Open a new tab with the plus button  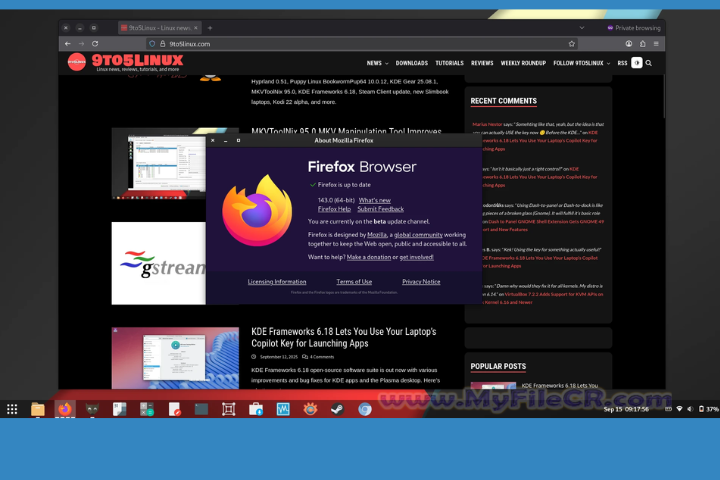tap(210, 28)
